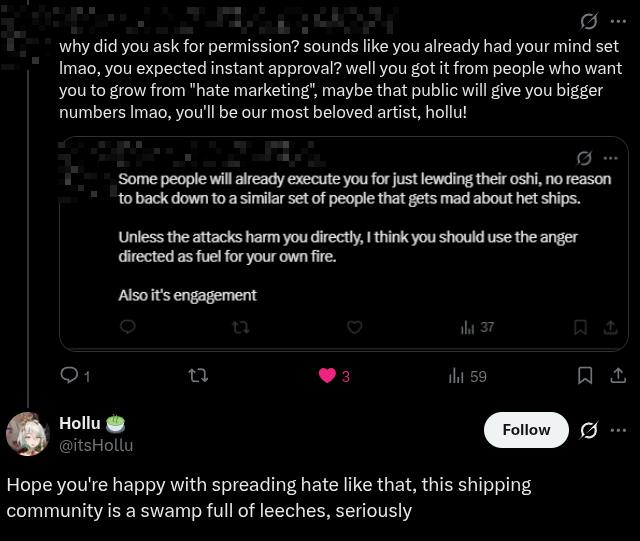Click Hollu's profile avatar

27,434
